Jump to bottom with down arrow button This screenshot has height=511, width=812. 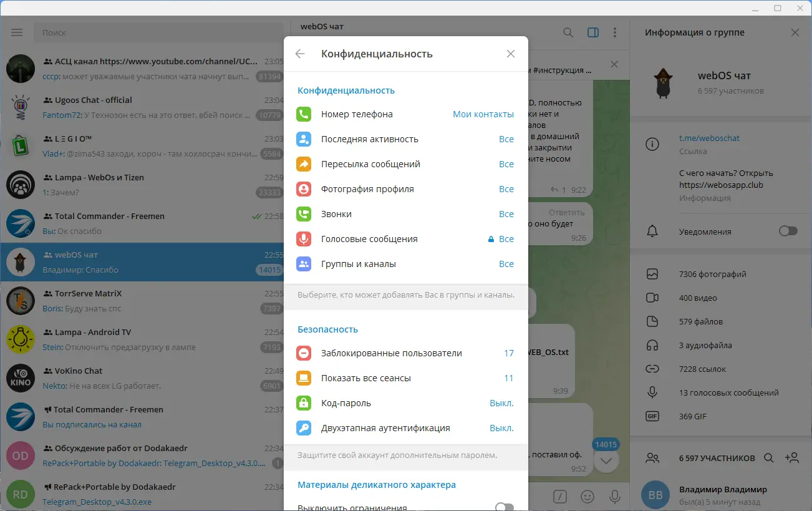pos(606,460)
